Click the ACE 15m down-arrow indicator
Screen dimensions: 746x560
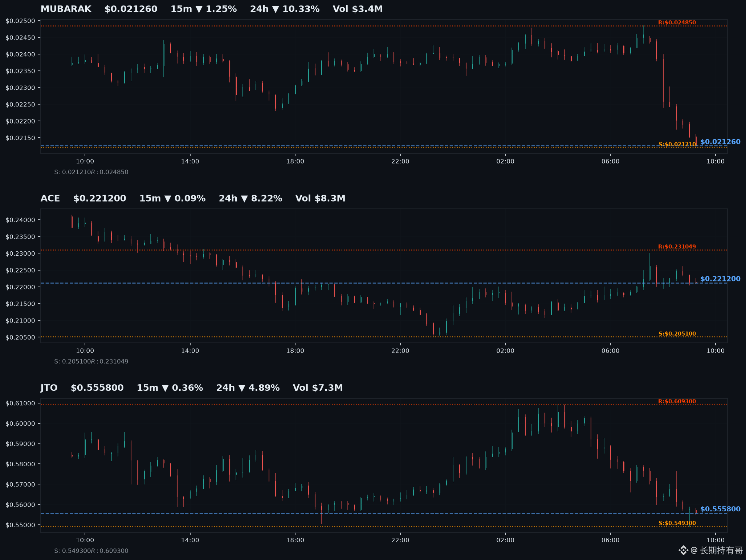click(168, 199)
